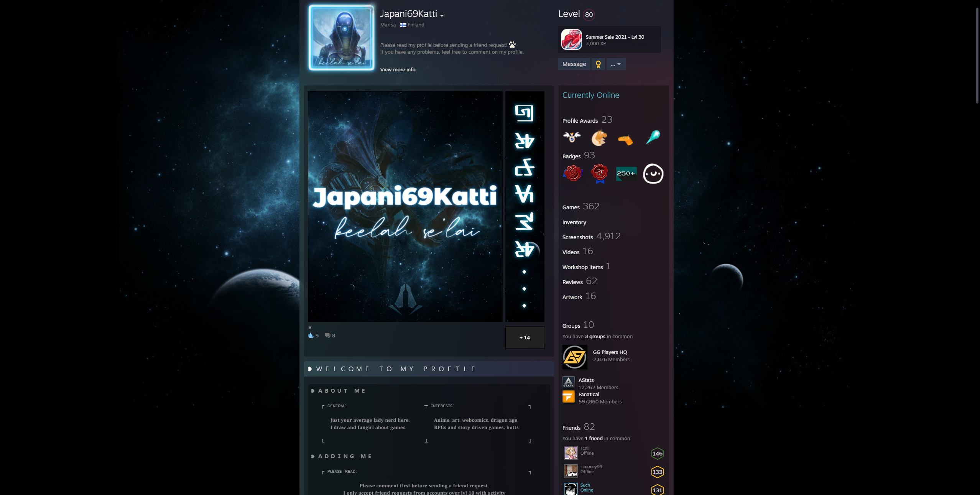Image resolution: width=980 pixels, height=495 pixels.
Task: Open GG Players HQ group name
Action: tap(610, 352)
